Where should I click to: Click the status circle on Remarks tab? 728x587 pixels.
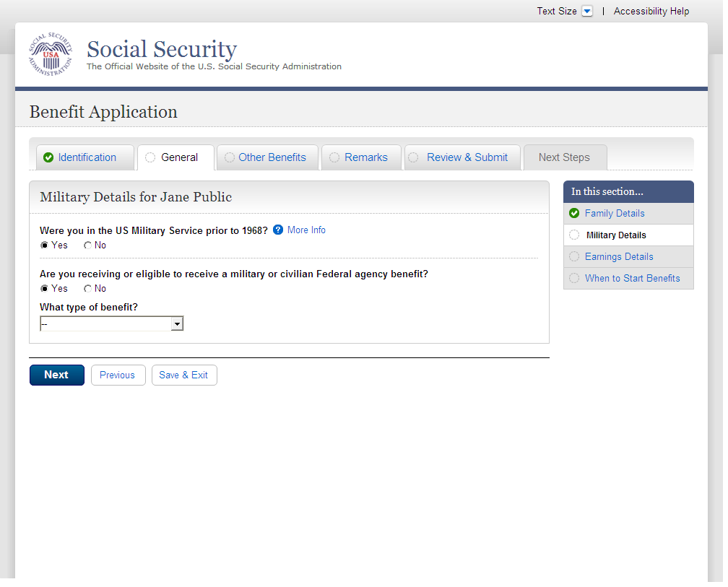[334, 157]
